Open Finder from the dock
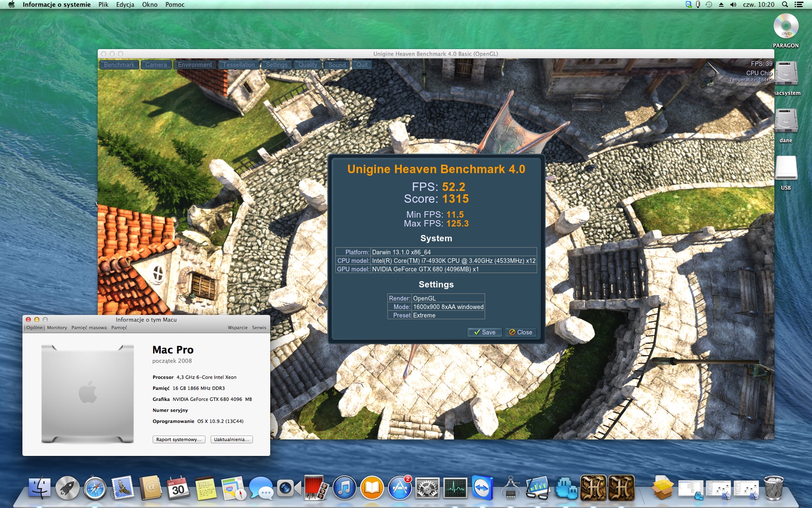This screenshot has width=812, height=508. 39,488
